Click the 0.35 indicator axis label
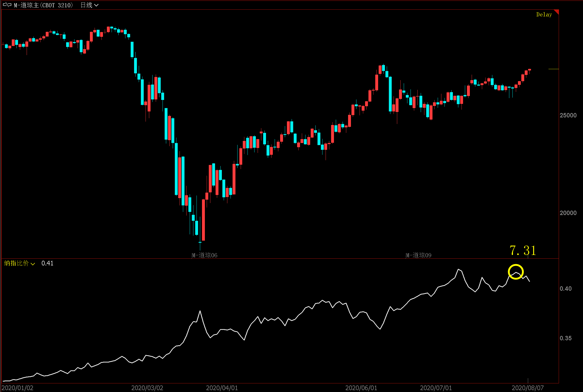 (565, 338)
